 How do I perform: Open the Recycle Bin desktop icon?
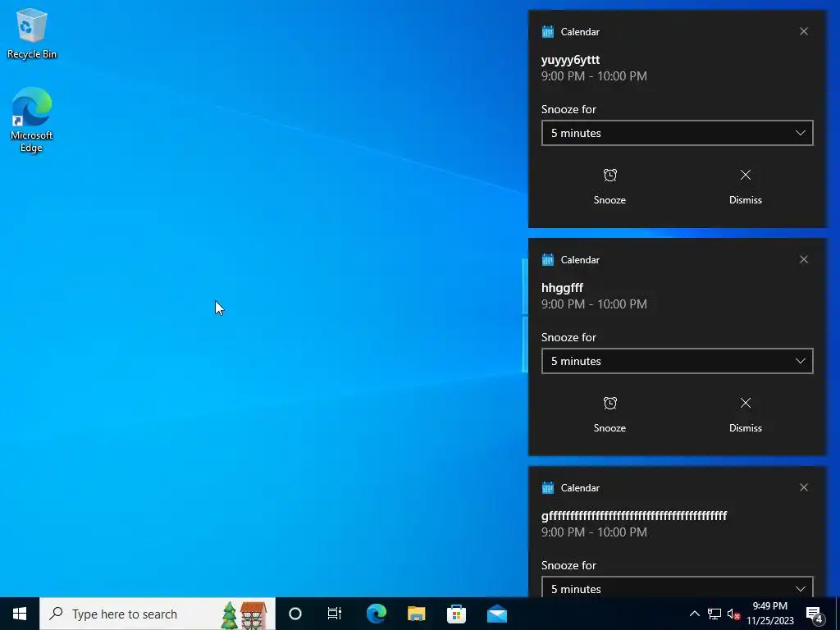[32, 34]
